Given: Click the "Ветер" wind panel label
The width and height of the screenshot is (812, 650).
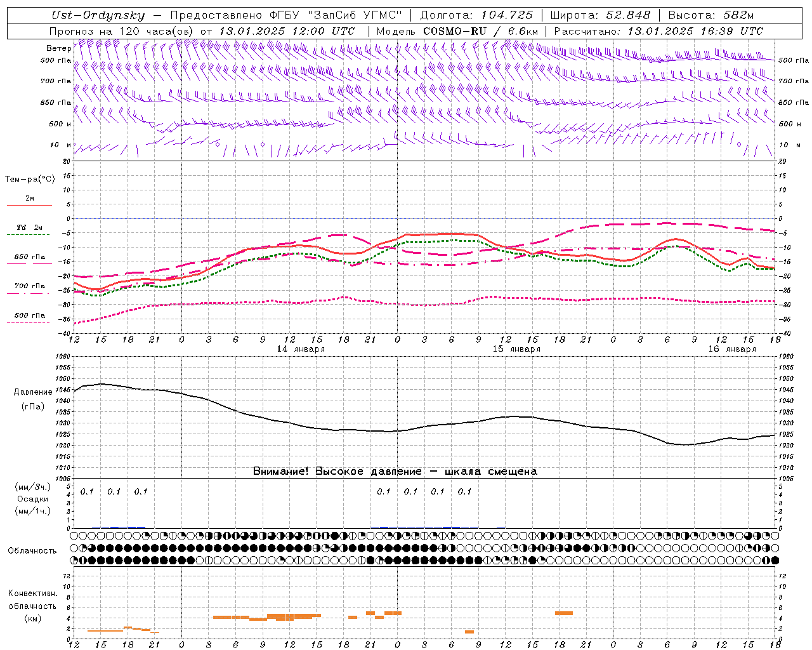Looking at the screenshot, I should pyautogui.click(x=58, y=48).
